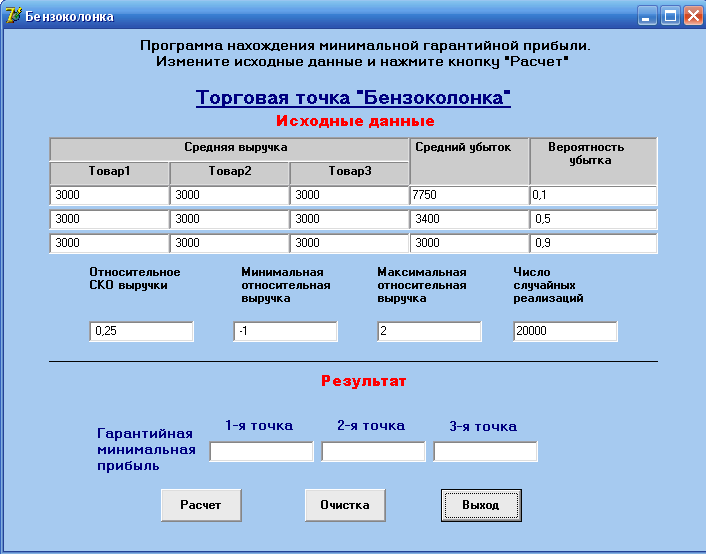Click the Число случайных реализаций label
Screen dimensions: 706x554
click(x=548, y=285)
